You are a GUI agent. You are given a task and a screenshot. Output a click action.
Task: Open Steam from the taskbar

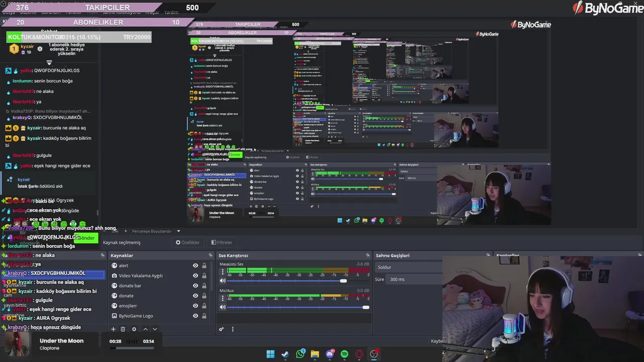(x=285, y=354)
